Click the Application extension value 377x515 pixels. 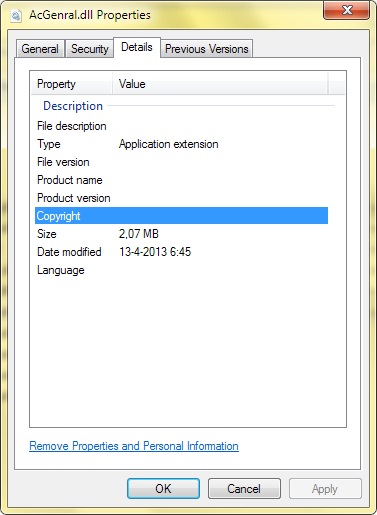(169, 144)
